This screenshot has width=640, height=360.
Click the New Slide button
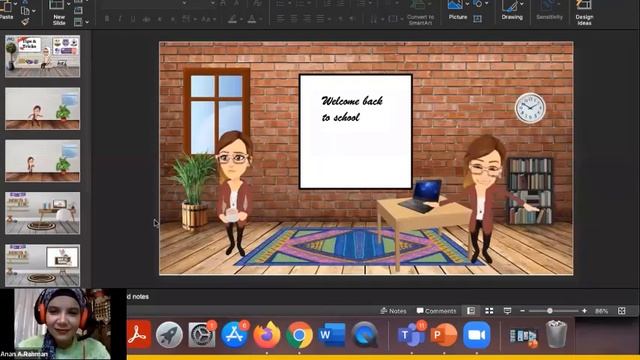click(x=58, y=12)
